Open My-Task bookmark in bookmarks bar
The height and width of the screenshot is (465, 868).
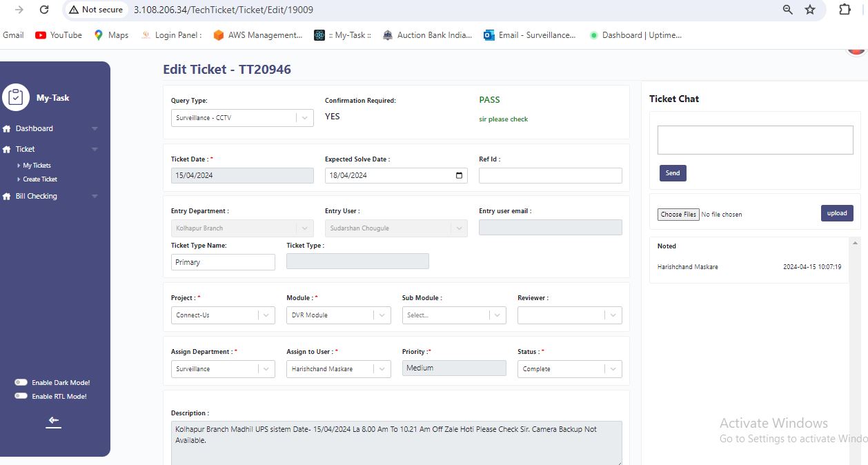coord(343,35)
